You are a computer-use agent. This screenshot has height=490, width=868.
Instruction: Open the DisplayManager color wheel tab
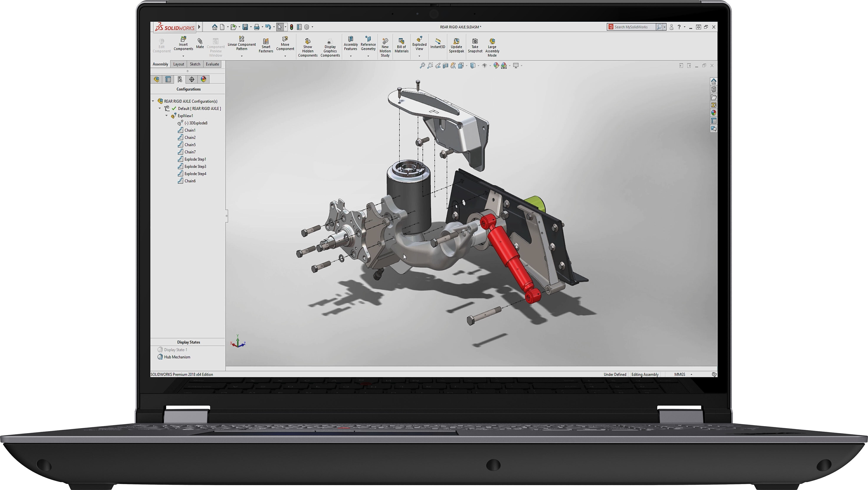[204, 79]
